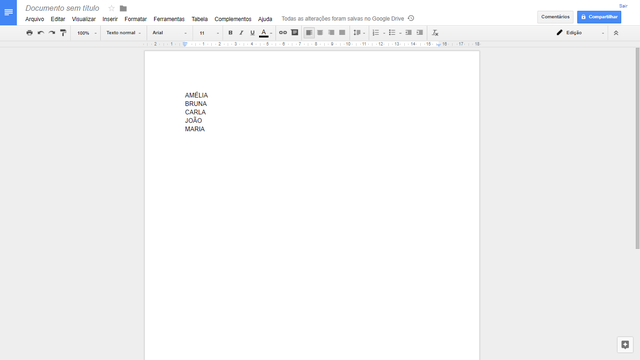Image resolution: width=640 pixels, height=360 pixels.
Task: Click the left indent marker on ruler
Action: click(x=185, y=44)
